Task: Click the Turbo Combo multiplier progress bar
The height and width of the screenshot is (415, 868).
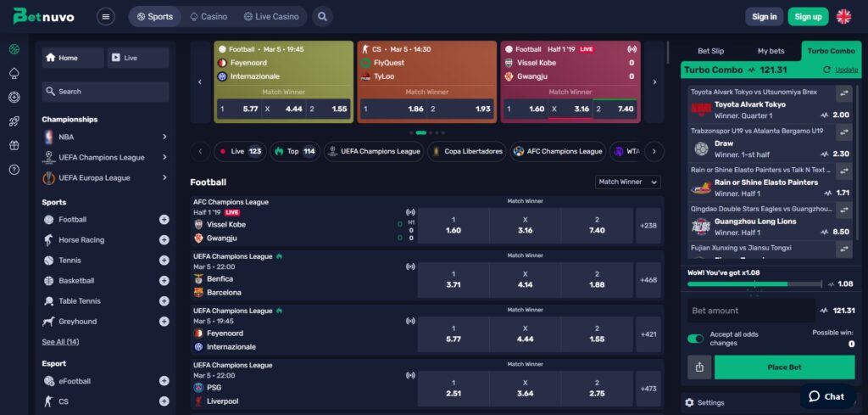Action: click(x=753, y=283)
